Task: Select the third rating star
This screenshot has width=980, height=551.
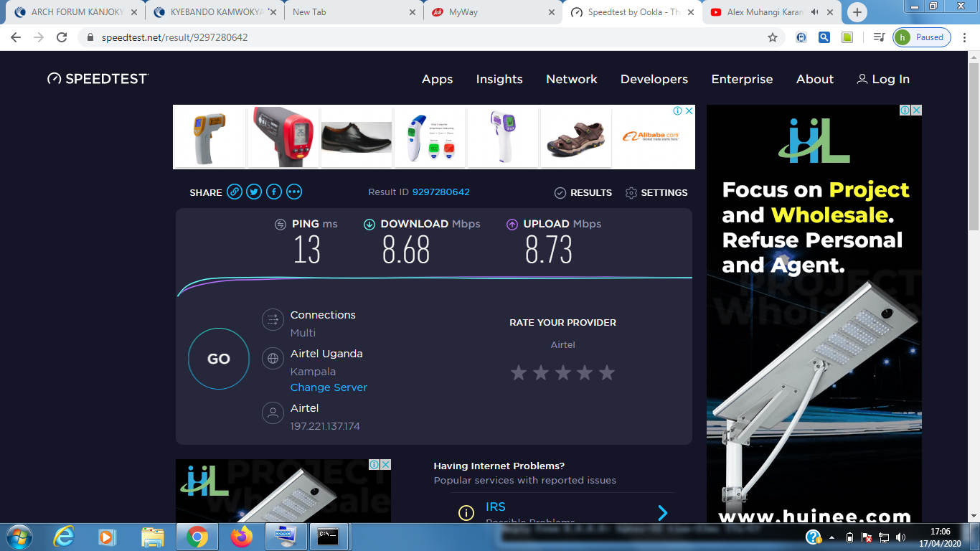Action: coord(562,372)
